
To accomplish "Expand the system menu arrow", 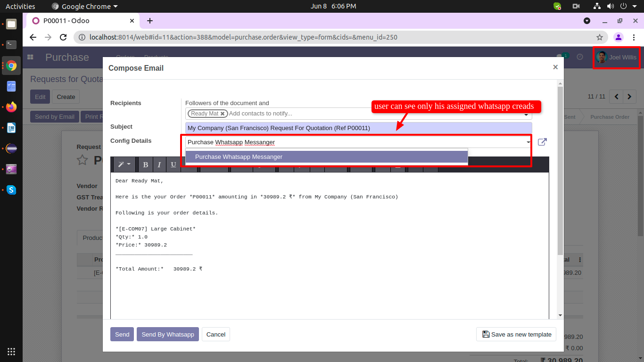I will pos(635,6).
